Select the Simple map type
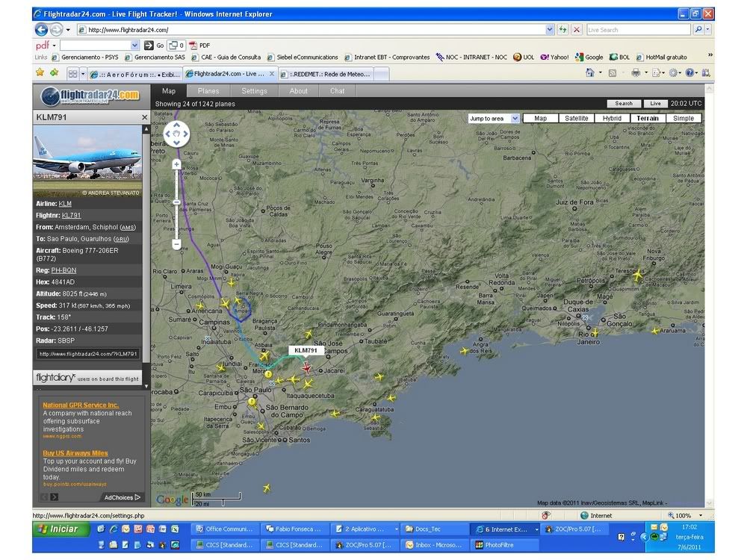The height and width of the screenshot is (560, 747). pos(683,119)
